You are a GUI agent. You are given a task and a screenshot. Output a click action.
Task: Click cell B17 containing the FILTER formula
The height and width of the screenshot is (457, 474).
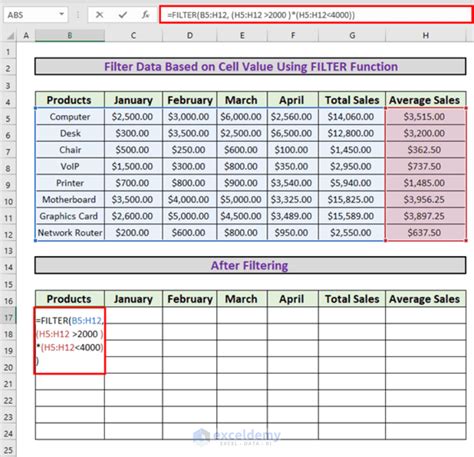click(70, 340)
